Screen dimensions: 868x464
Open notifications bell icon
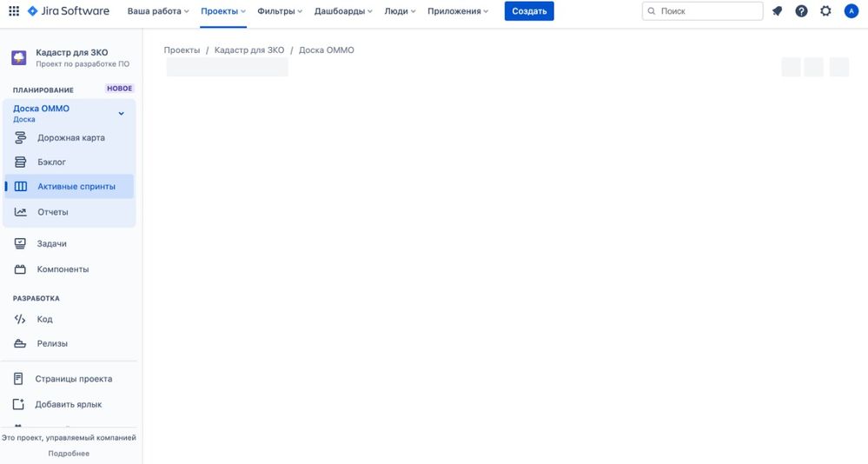pos(778,11)
